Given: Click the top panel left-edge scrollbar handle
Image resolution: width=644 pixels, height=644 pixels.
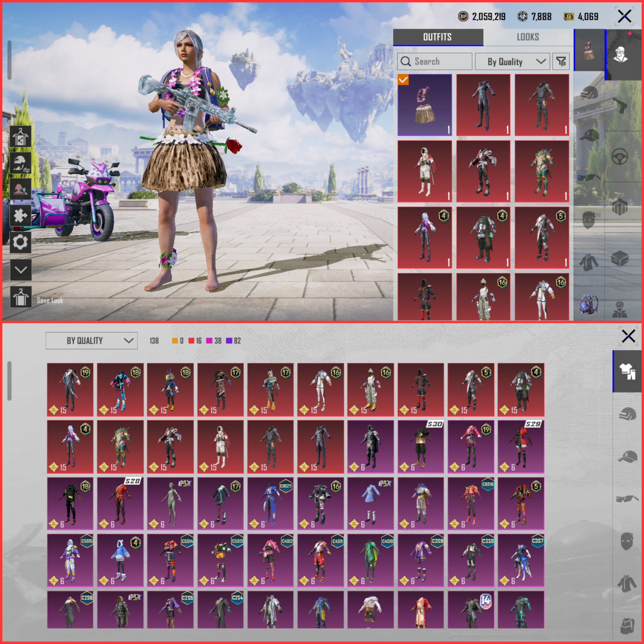Looking at the screenshot, I should [9, 60].
